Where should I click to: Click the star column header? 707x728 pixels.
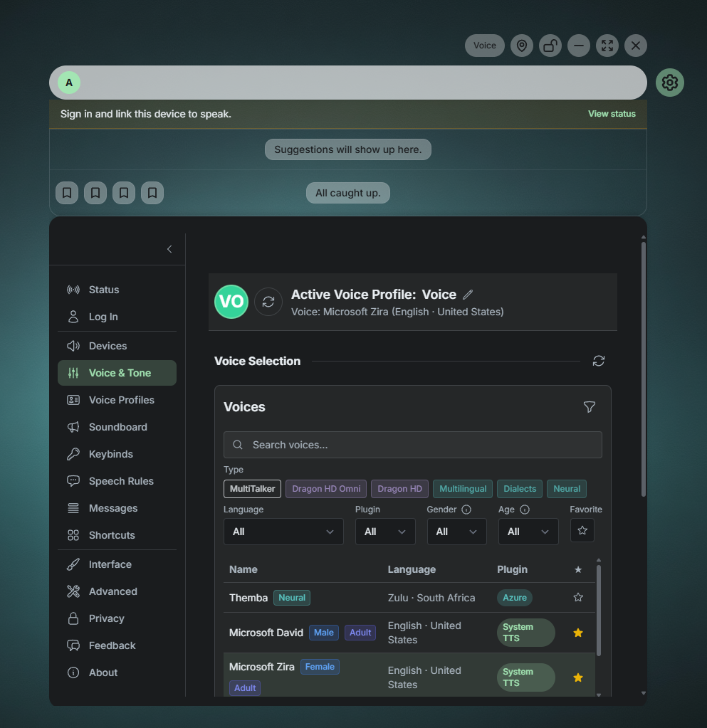[x=578, y=570]
